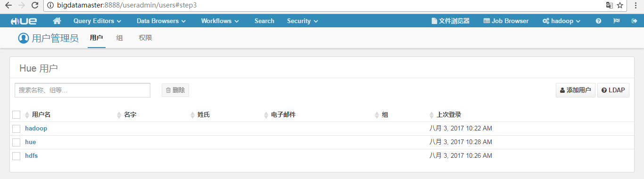Open 文件浏览器 file browser

tap(450, 21)
